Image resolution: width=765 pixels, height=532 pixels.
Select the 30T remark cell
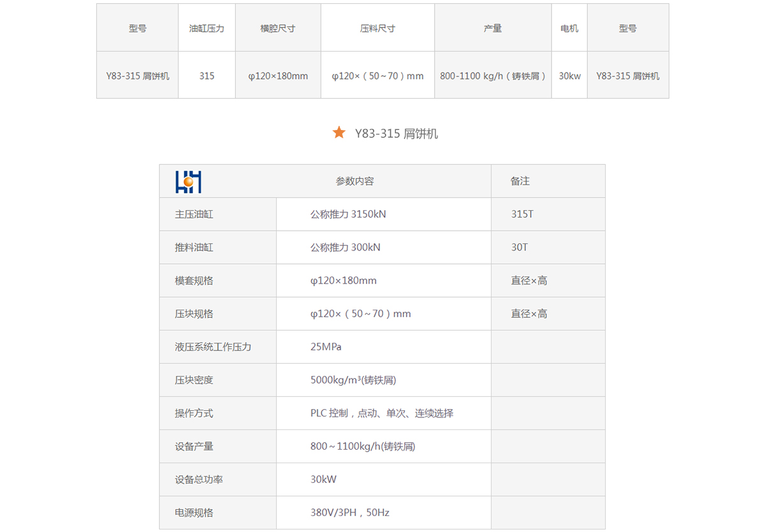[520, 248]
